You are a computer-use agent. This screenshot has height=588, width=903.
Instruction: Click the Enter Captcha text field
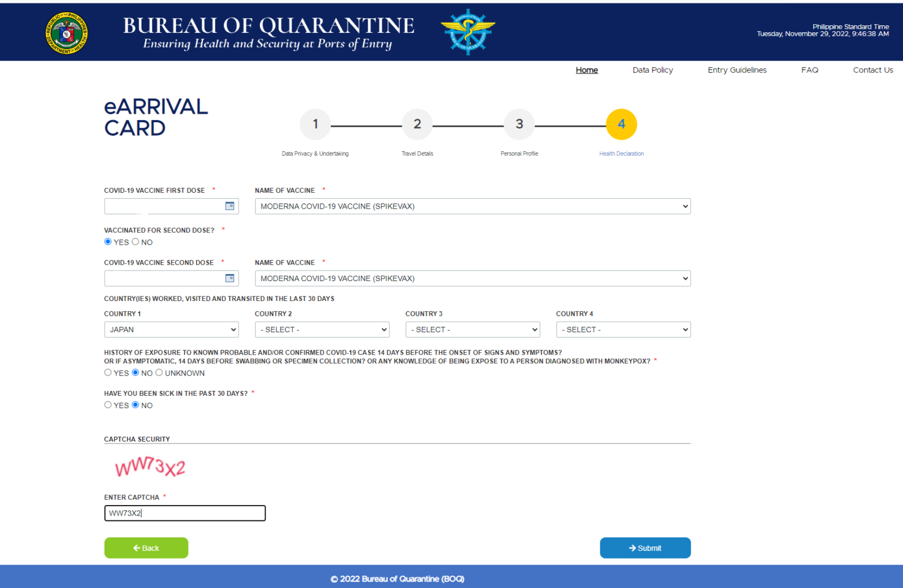pyautogui.click(x=185, y=513)
